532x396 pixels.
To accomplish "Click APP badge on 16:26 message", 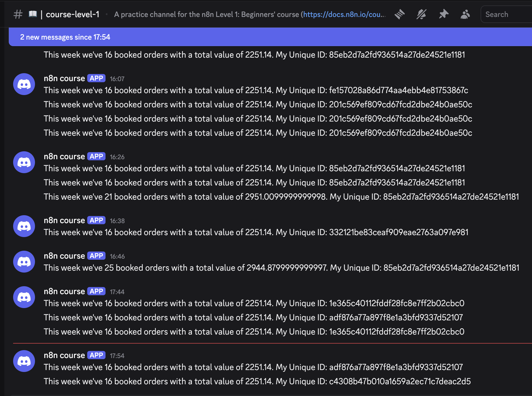I will (97, 156).
